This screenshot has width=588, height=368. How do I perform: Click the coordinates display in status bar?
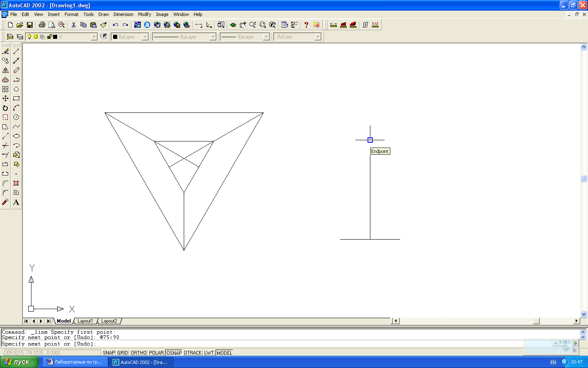52,353
